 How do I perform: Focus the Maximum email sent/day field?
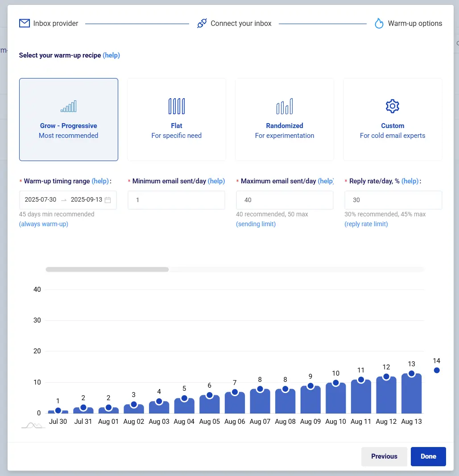click(285, 200)
